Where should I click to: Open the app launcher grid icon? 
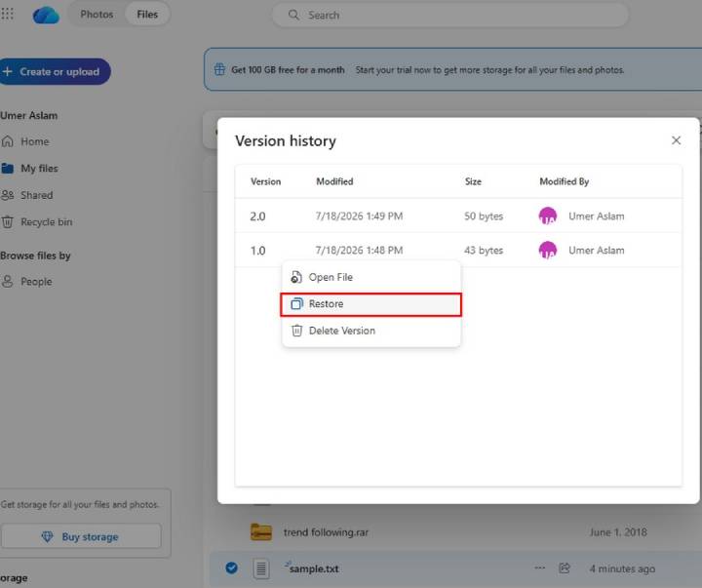tap(7, 14)
